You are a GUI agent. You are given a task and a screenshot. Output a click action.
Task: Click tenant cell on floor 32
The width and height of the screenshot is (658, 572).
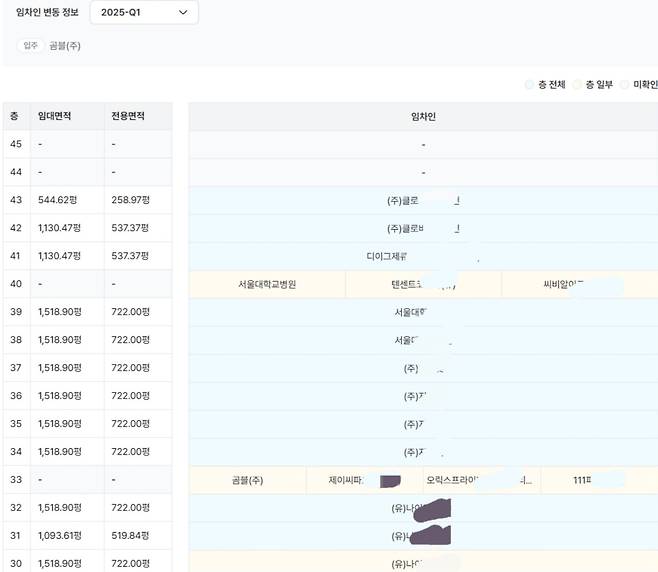click(x=423, y=508)
